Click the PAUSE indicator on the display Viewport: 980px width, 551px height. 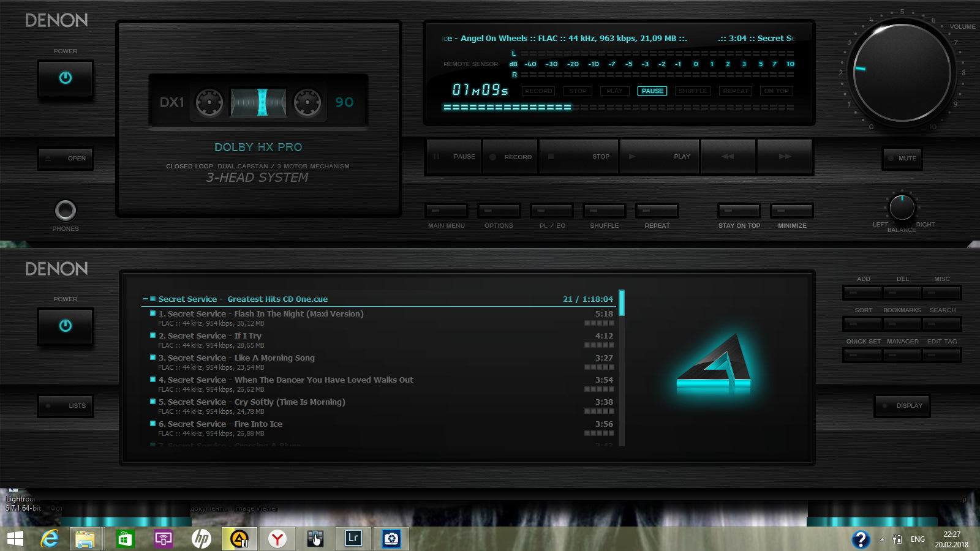(652, 91)
